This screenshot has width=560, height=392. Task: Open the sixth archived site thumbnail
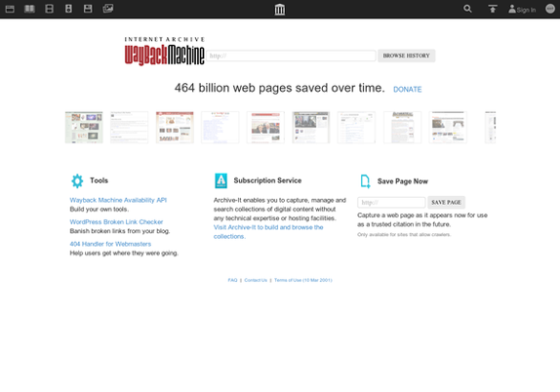pyautogui.click(x=311, y=128)
